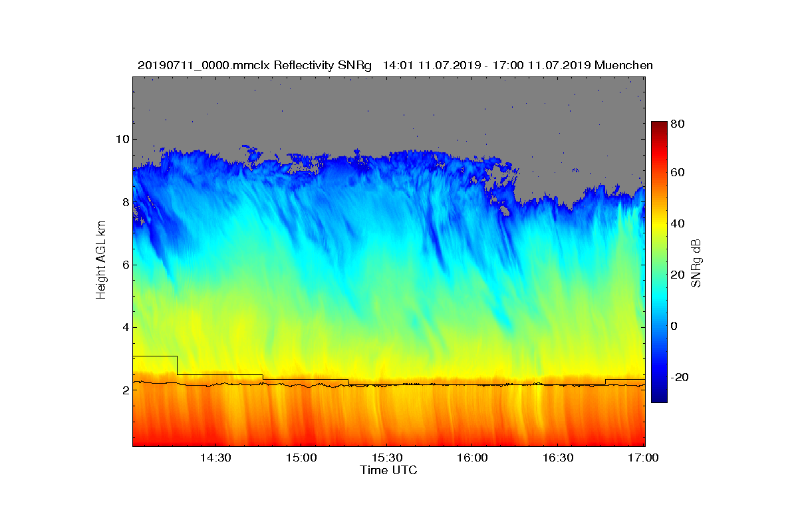Click the height tick label 8
This screenshot has width=798, height=532.
(x=124, y=201)
